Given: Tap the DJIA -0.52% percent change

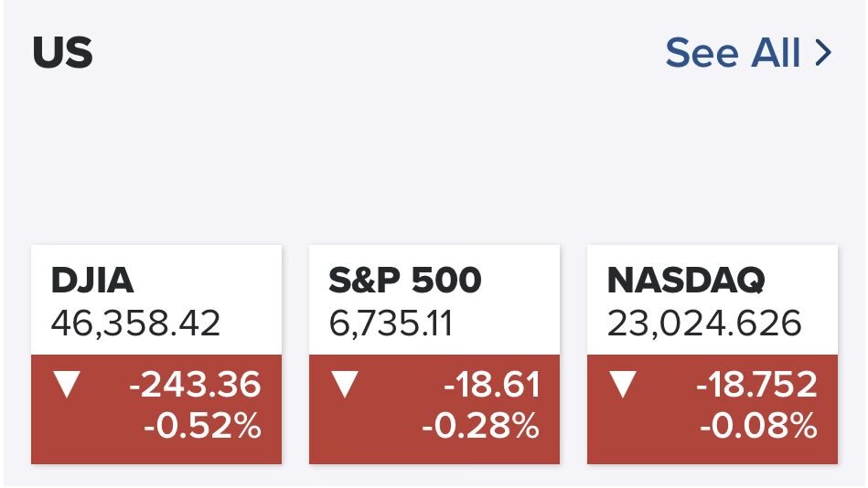Looking at the screenshot, I should point(202,427).
